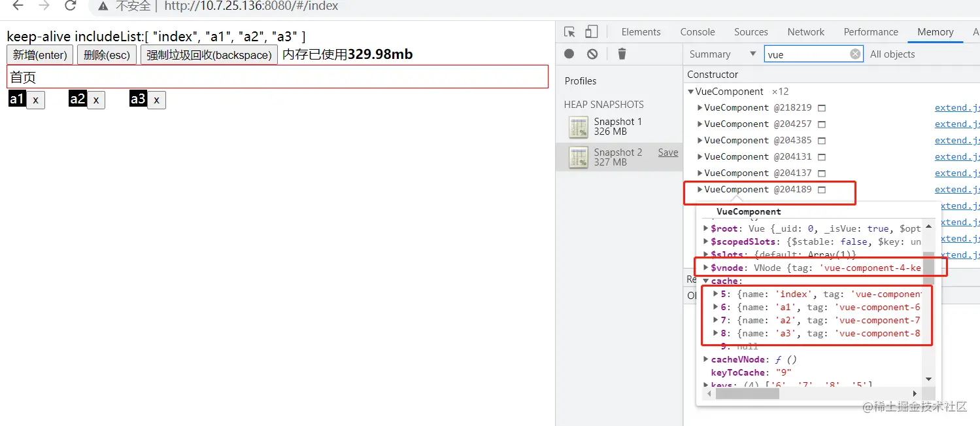Click the browser address bar URL
This screenshot has width=980, height=426.
coord(251,7)
